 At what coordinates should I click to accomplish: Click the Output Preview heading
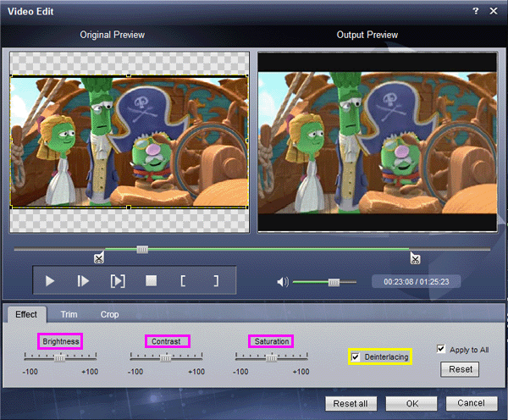(x=367, y=35)
